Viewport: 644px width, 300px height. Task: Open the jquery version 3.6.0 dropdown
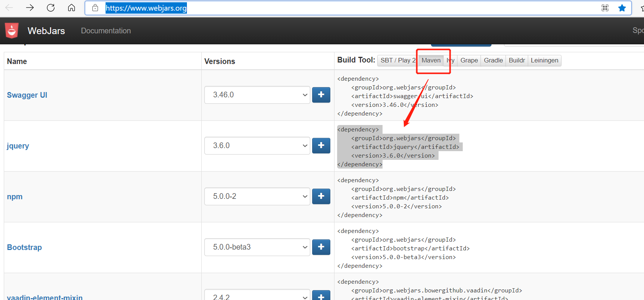pyautogui.click(x=257, y=145)
